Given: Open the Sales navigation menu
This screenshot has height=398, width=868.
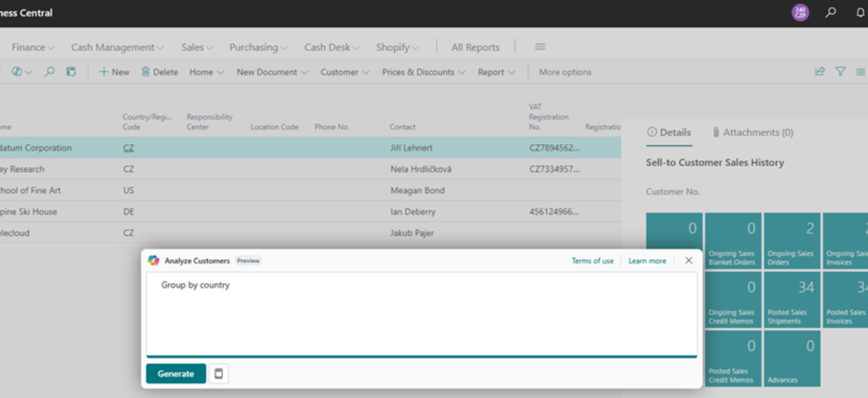Looking at the screenshot, I should tap(197, 47).
